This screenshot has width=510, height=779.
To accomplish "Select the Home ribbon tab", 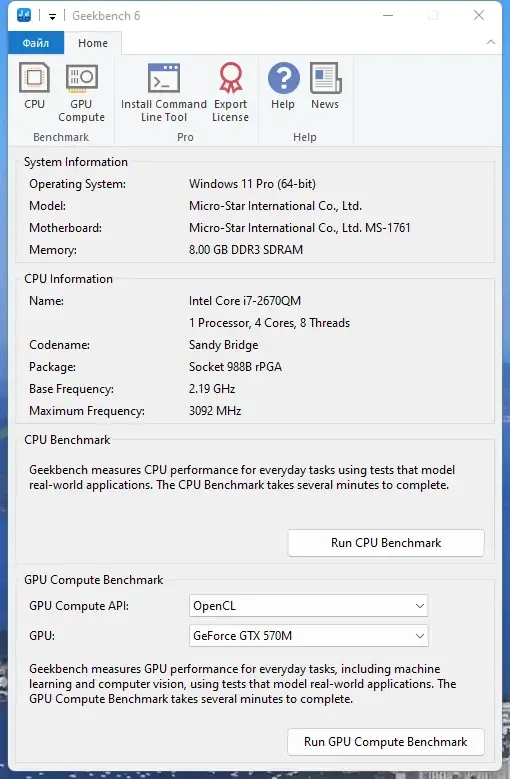I will (x=93, y=43).
